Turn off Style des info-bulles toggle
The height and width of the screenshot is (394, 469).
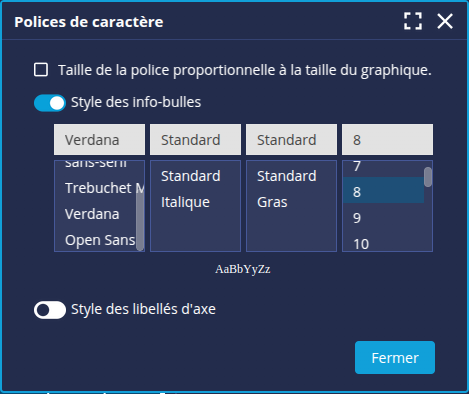pos(50,103)
